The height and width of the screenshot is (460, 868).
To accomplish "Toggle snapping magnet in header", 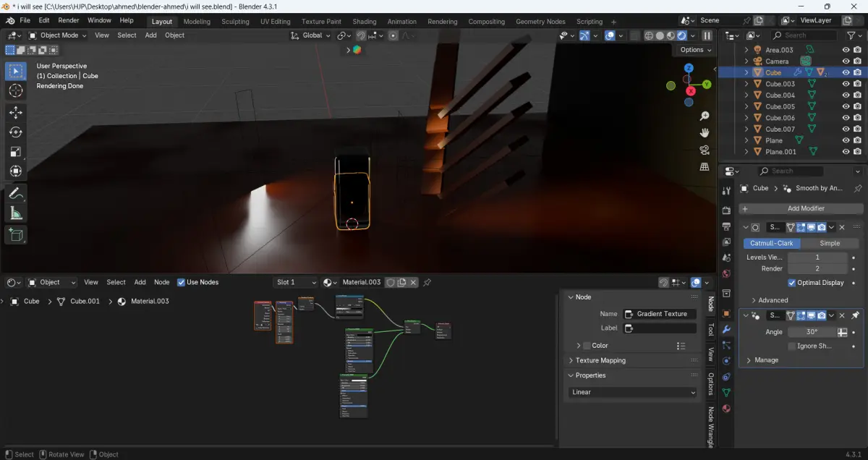I will pyautogui.click(x=361, y=35).
